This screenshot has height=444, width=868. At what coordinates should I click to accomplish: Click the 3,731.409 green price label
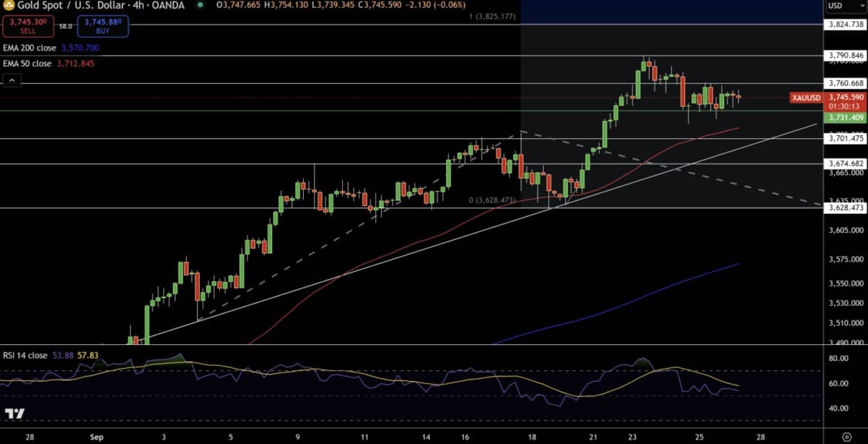point(845,117)
